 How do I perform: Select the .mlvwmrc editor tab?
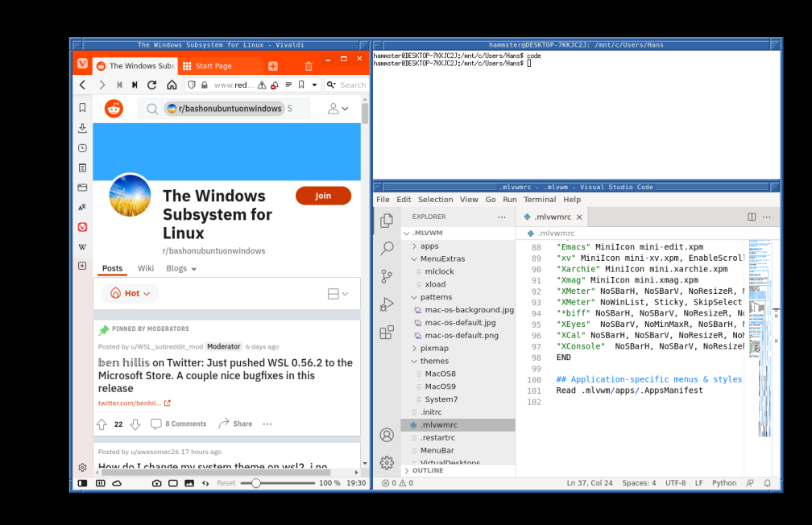[553, 217]
